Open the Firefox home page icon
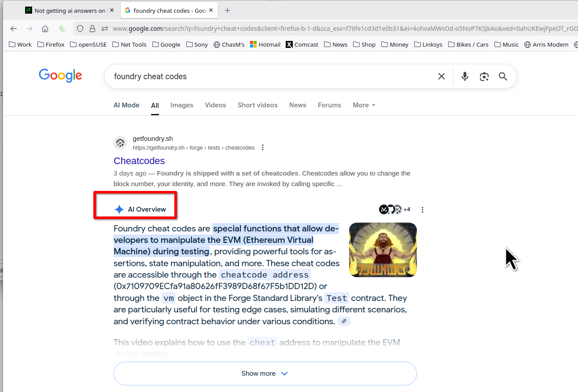 coord(45,29)
